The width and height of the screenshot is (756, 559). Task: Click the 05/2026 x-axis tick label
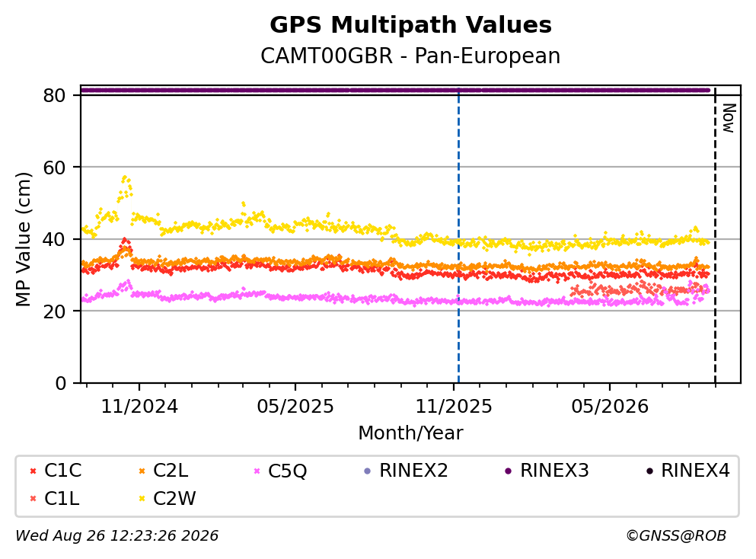coord(610,407)
